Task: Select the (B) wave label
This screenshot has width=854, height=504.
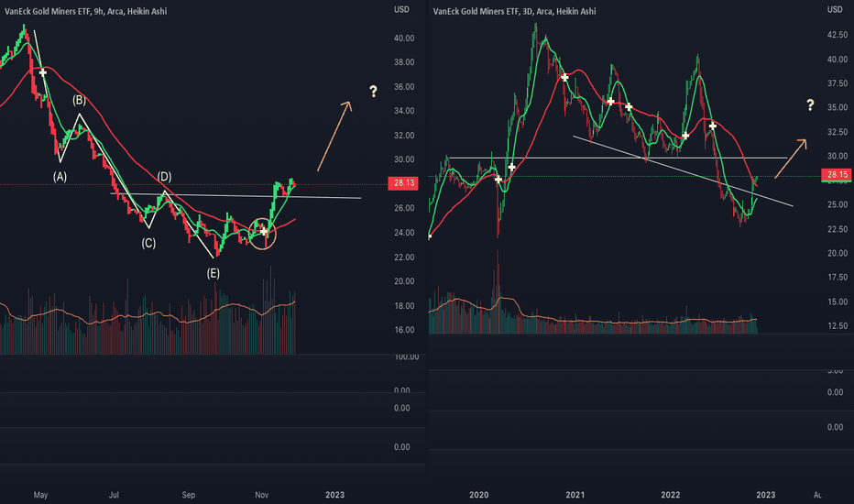Action: 80,100
